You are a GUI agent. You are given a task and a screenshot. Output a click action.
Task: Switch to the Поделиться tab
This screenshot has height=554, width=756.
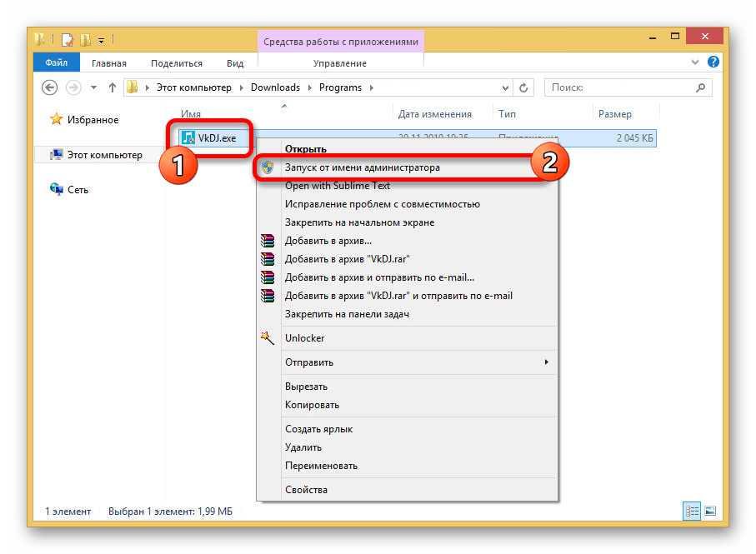(x=177, y=63)
